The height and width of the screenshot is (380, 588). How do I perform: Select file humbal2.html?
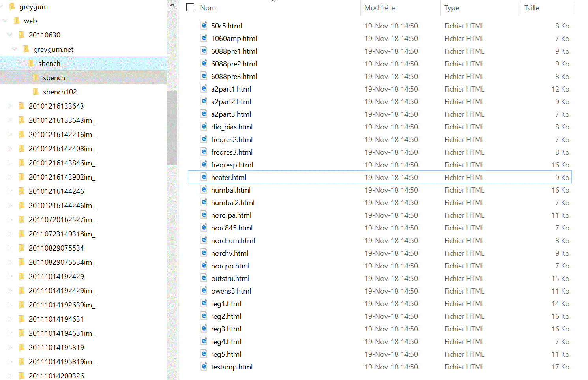(233, 202)
